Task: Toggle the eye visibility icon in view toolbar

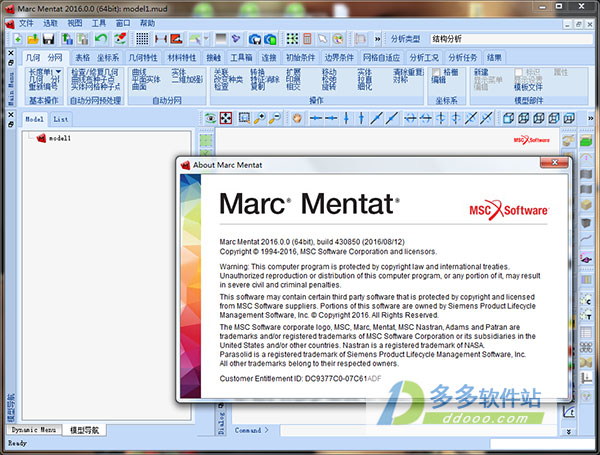Action: coord(210,118)
